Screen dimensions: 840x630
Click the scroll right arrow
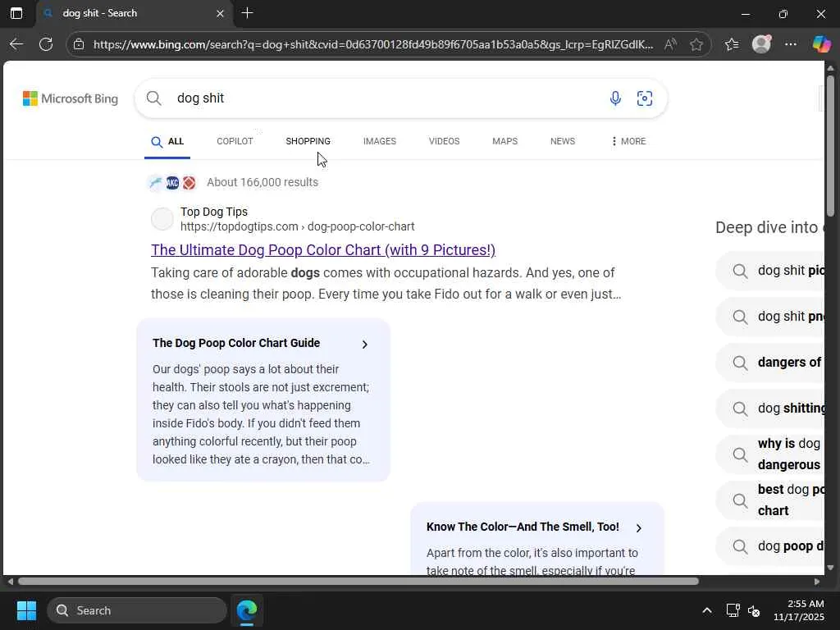[x=817, y=582]
